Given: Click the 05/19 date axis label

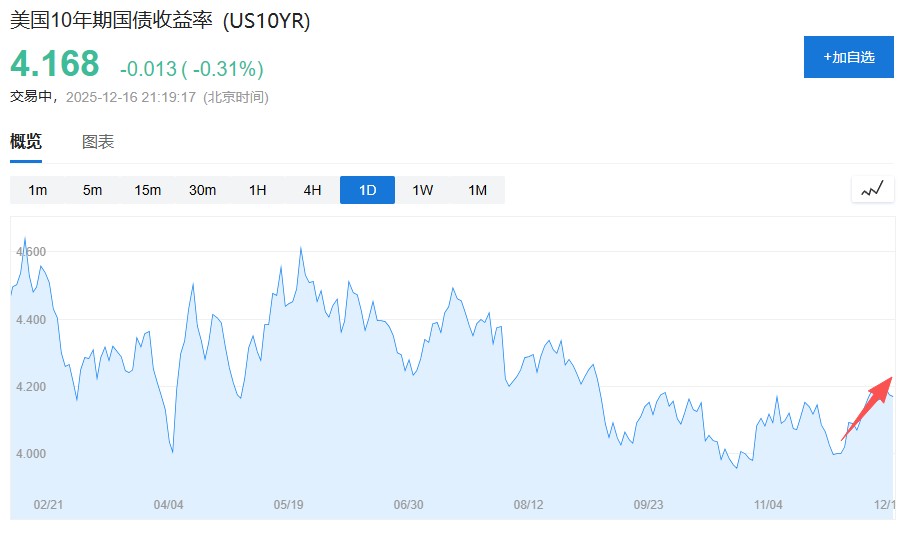Looking at the screenshot, I should tap(288, 504).
